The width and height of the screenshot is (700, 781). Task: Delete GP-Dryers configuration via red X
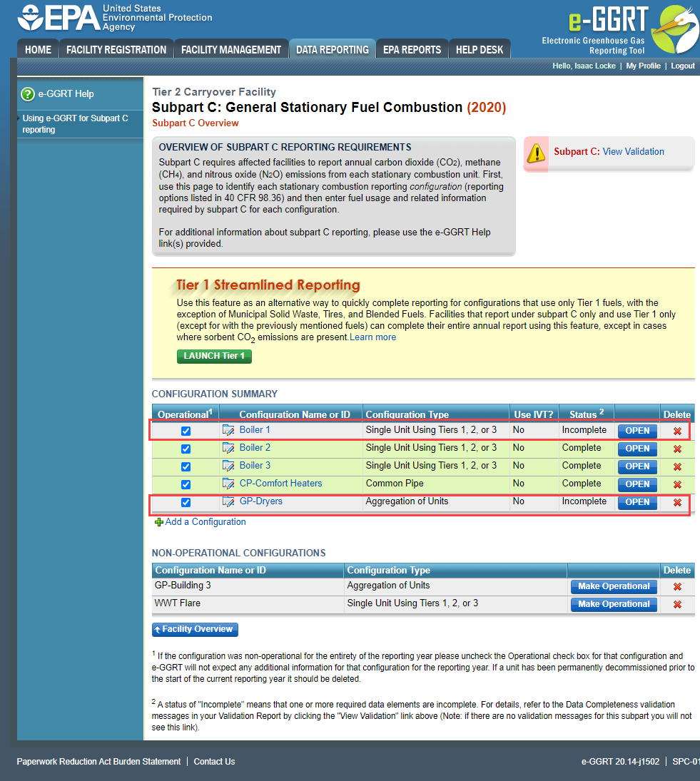coord(678,503)
